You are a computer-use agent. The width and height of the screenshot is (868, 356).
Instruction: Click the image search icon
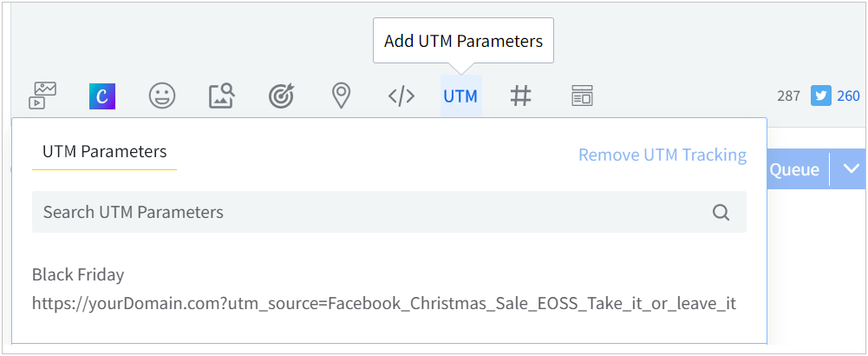[222, 96]
